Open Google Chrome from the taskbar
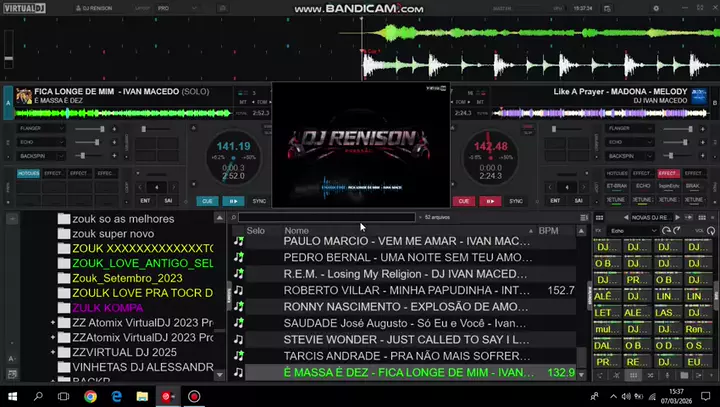 (x=90, y=396)
